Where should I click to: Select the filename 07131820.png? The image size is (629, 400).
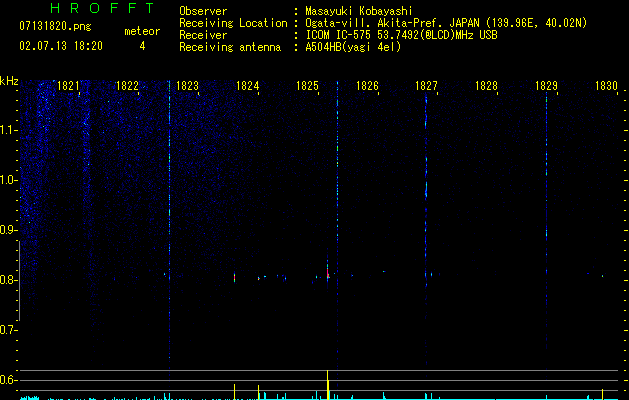coord(55,27)
